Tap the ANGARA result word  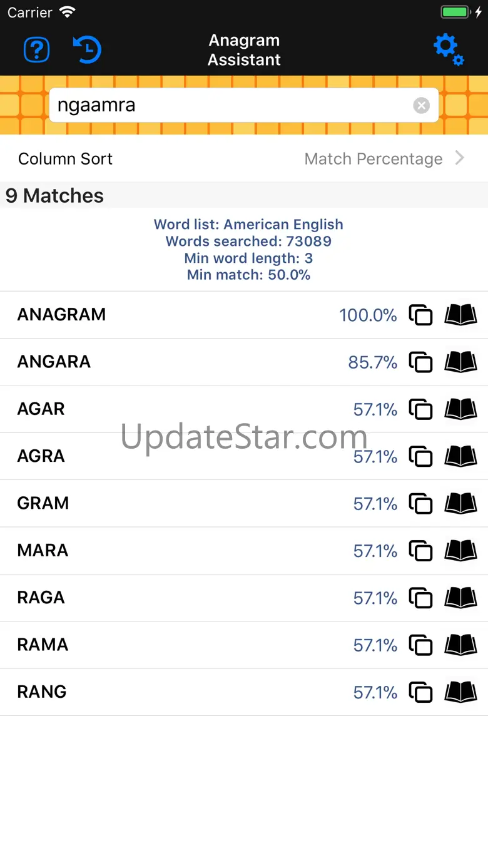(x=54, y=362)
